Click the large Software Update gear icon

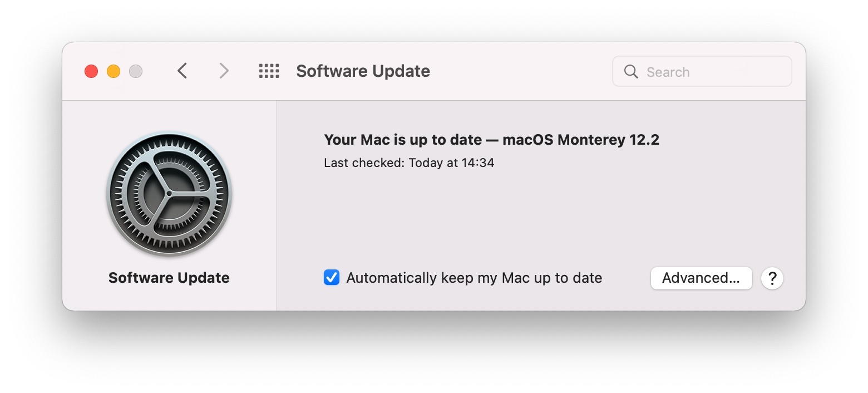[169, 193]
